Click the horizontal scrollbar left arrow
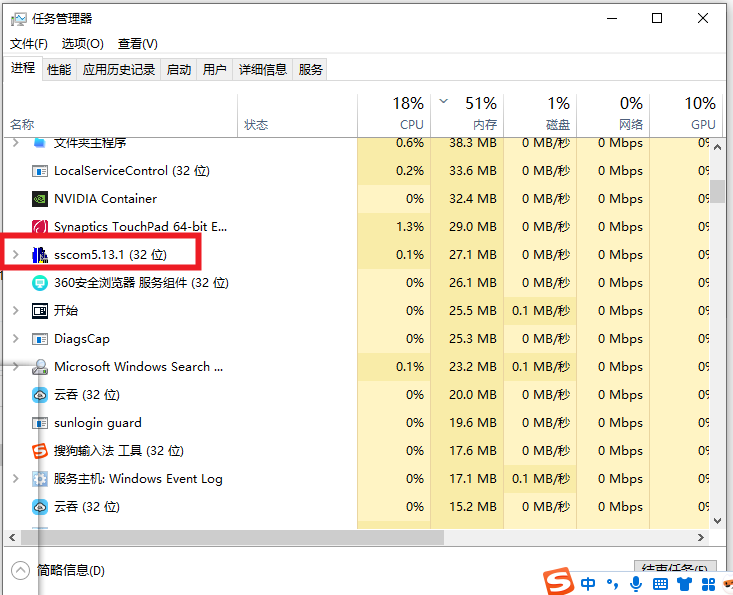The height and width of the screenshot is (595, 733). 12,538
